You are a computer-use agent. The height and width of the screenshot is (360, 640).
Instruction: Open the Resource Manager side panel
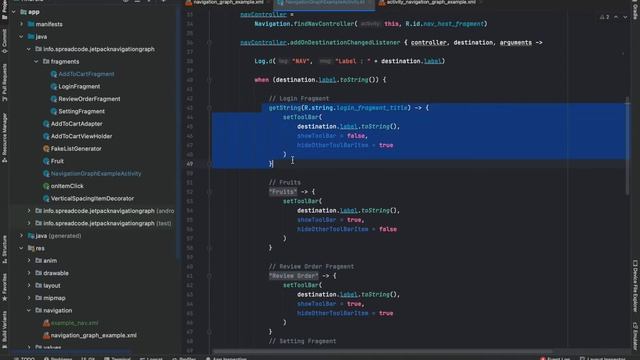tap(4, 138)
